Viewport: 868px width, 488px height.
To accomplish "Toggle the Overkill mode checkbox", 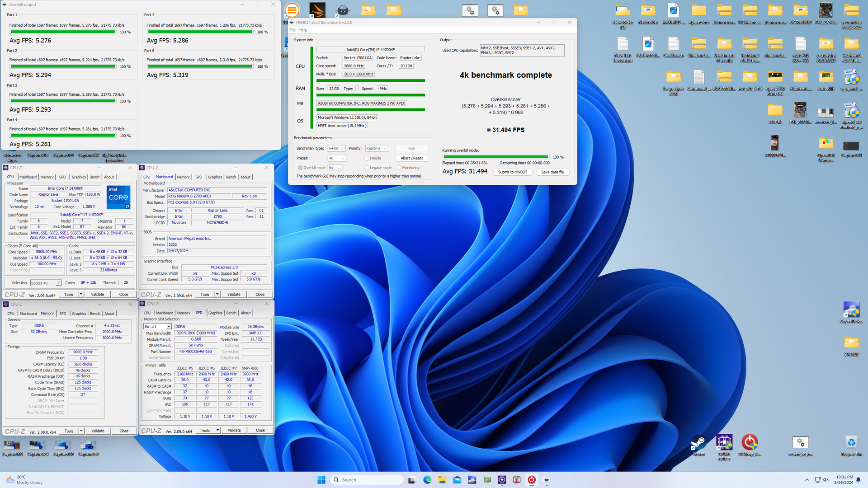I will 300,168.
